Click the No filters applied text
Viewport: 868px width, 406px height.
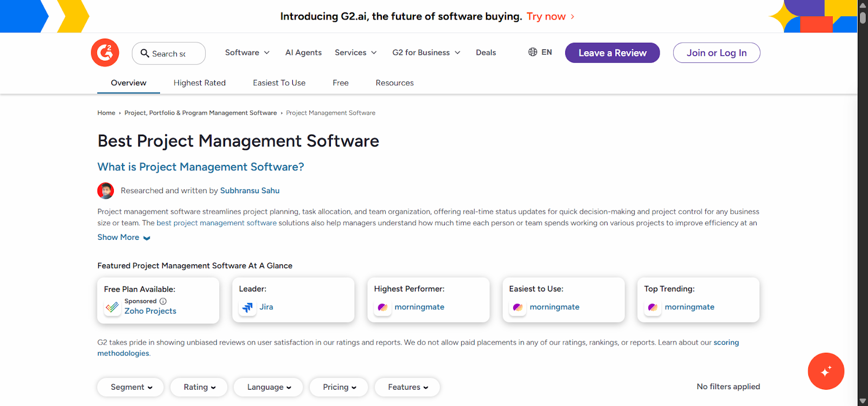coord(728,386)
